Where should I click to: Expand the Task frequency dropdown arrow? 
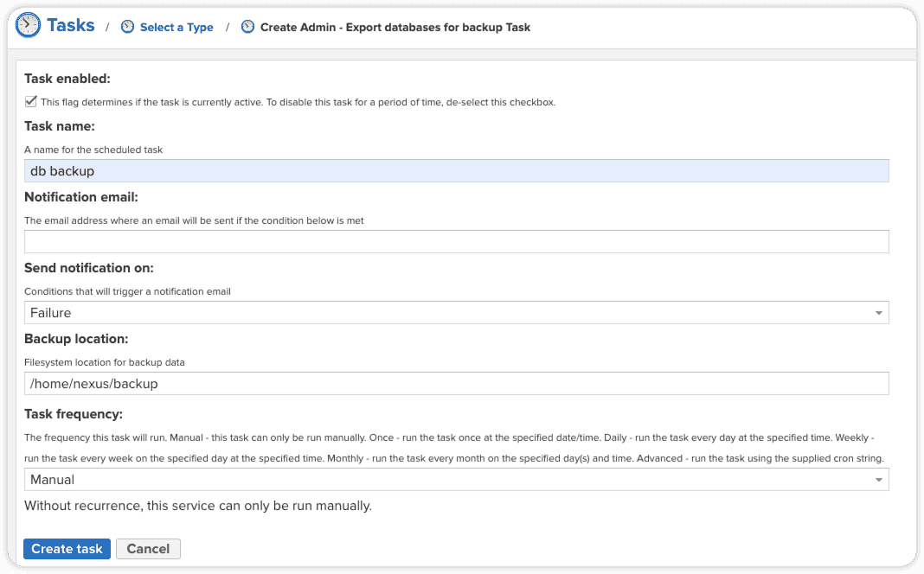coord(878,480)
